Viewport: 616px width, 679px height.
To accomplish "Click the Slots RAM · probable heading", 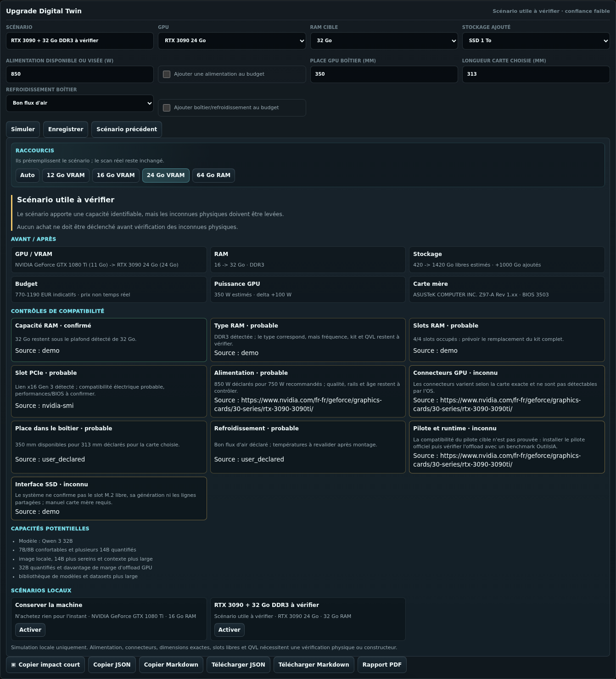I will pos(446,326).
